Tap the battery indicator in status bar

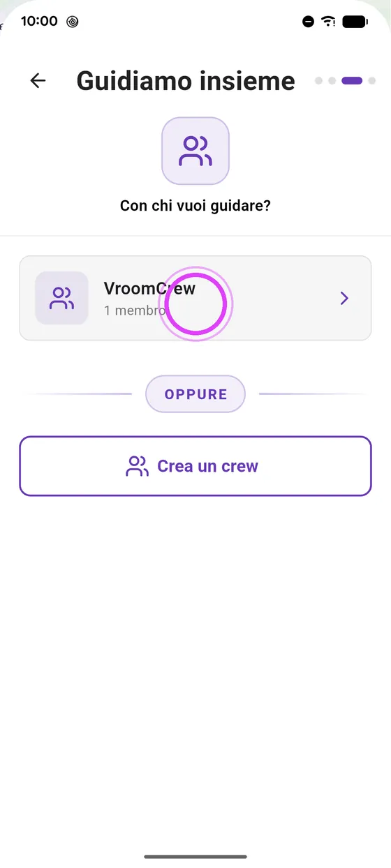click(x=355, y=22)
